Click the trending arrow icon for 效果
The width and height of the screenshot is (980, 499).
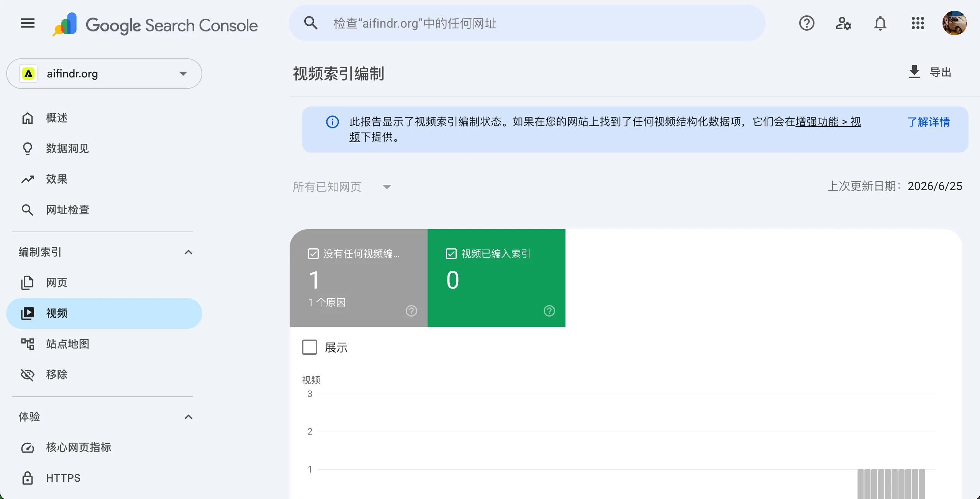point(27,179)
